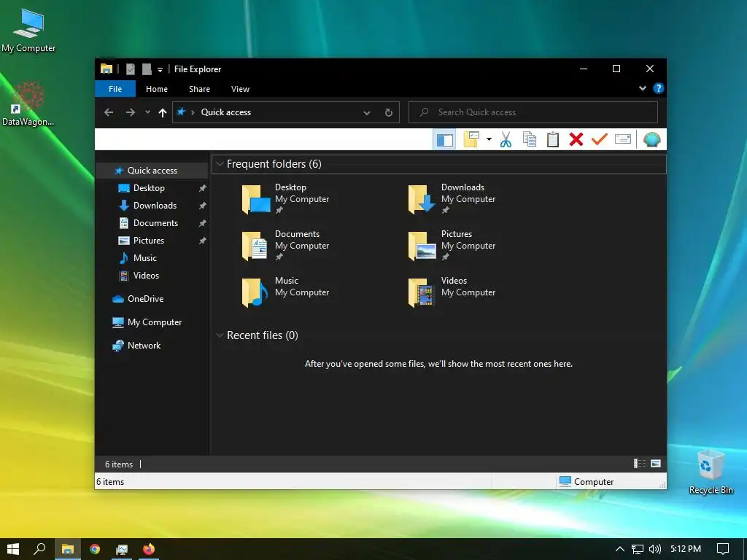Open taskbar search magnifier
Screen dimensions: 747x560
click(39, 549)
